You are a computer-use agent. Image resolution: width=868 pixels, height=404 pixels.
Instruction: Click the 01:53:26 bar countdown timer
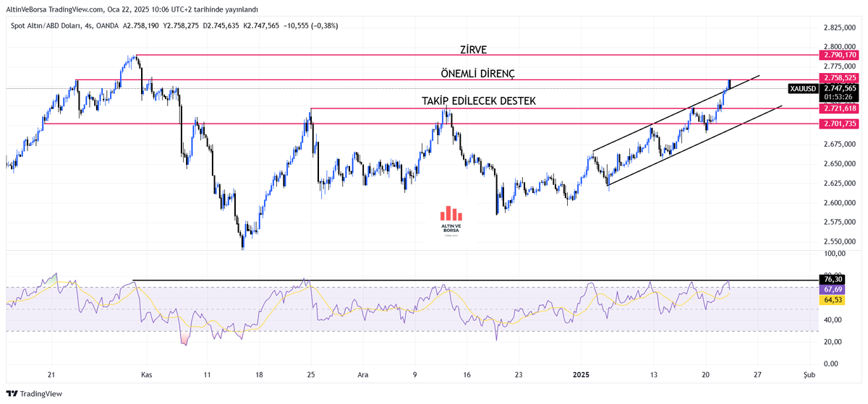point(837,97)
